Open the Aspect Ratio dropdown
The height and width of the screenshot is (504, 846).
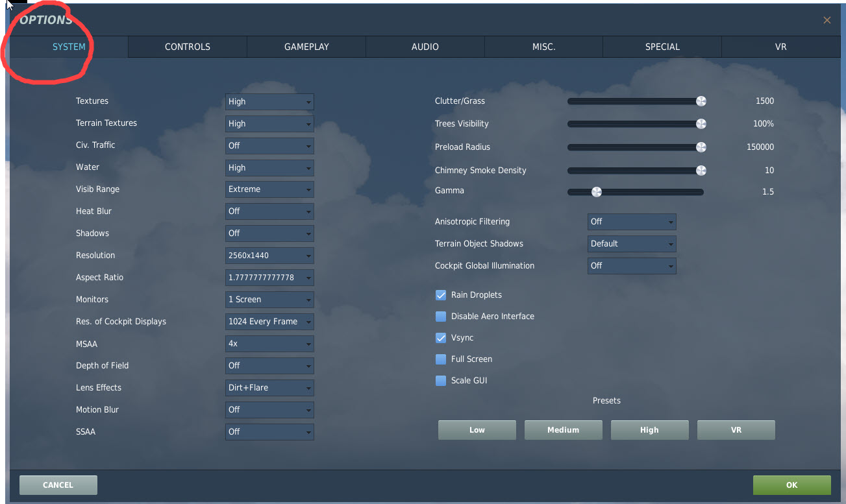click(269, 278)
